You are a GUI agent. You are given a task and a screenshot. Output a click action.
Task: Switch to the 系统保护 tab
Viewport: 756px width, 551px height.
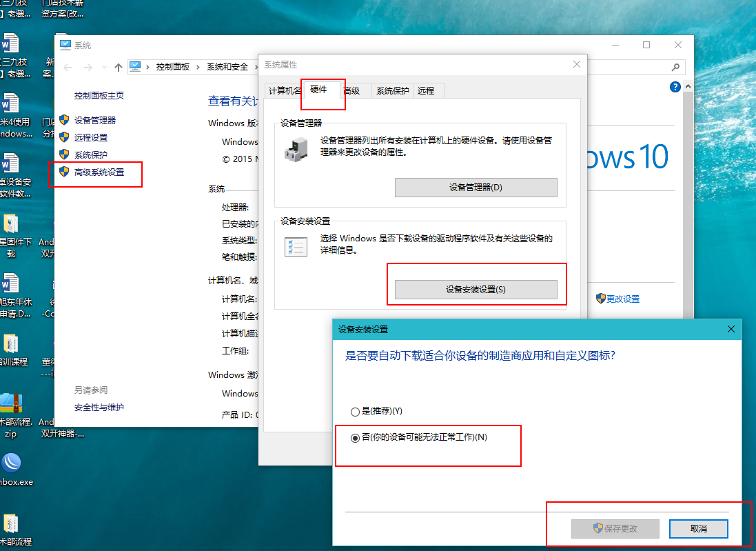click(392, 90)
